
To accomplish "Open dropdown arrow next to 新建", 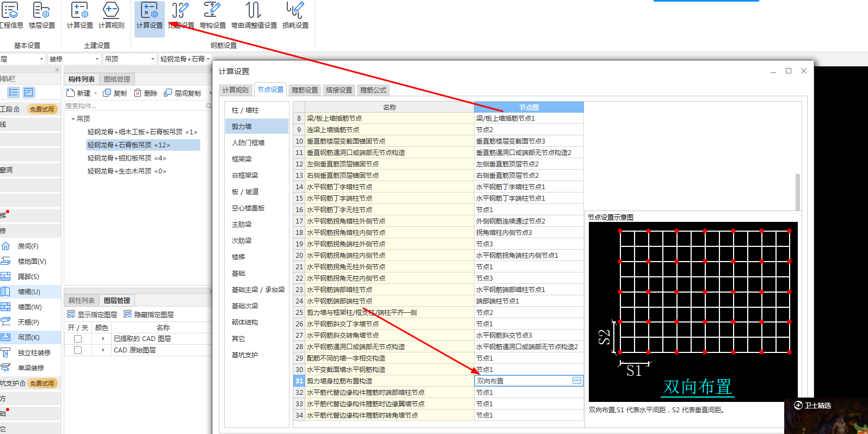I will coord(95,94).
